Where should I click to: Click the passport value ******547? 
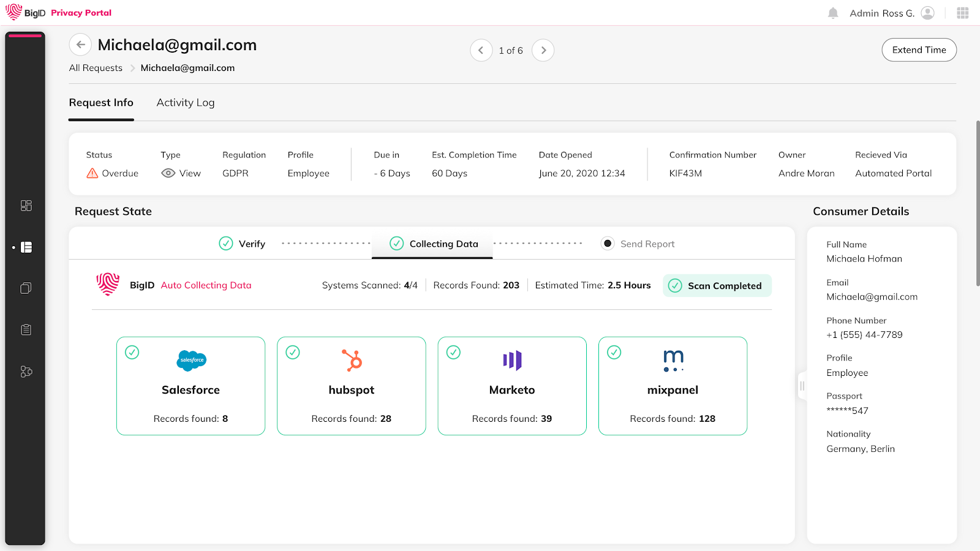(847, 410)
